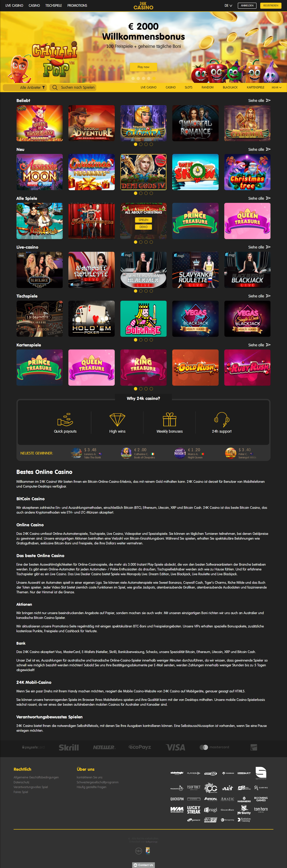This screenshot has width=287, height=868.
Task: Click the Registrieren button
Action: click(x=271, y=5)
